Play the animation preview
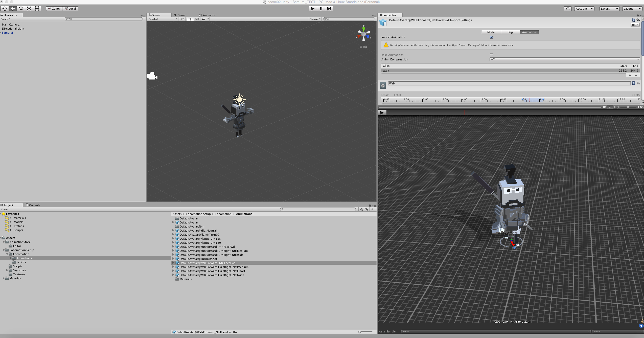This screenshot has width=644, height=338. click(382, 113)
